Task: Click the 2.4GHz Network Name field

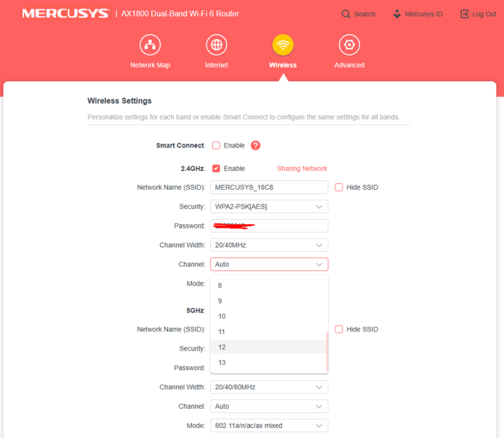Action: [269, 188]
